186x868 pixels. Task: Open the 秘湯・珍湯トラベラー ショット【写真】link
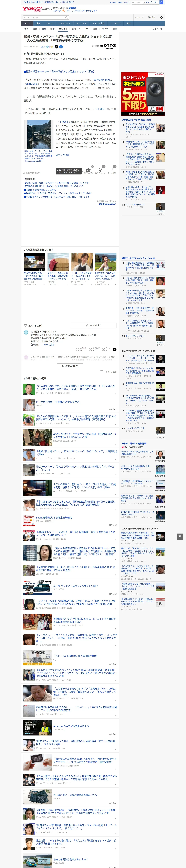click(x=59, y=71)
